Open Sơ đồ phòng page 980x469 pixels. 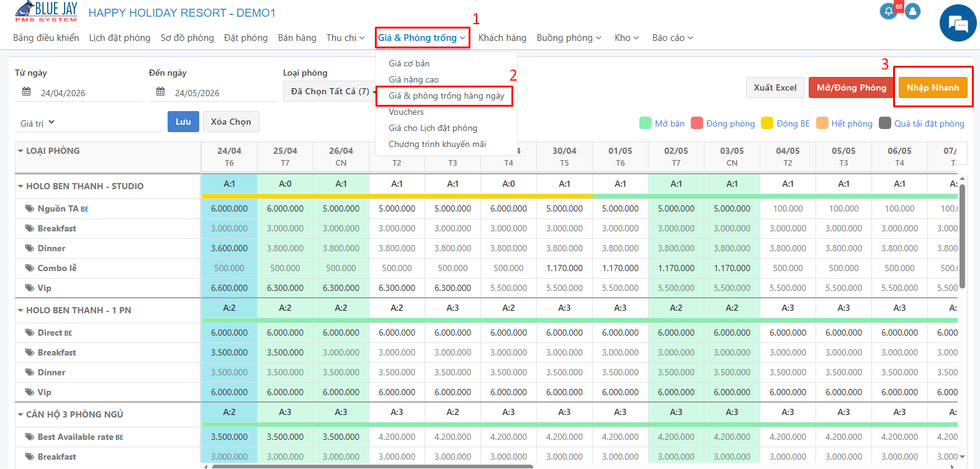187,38
